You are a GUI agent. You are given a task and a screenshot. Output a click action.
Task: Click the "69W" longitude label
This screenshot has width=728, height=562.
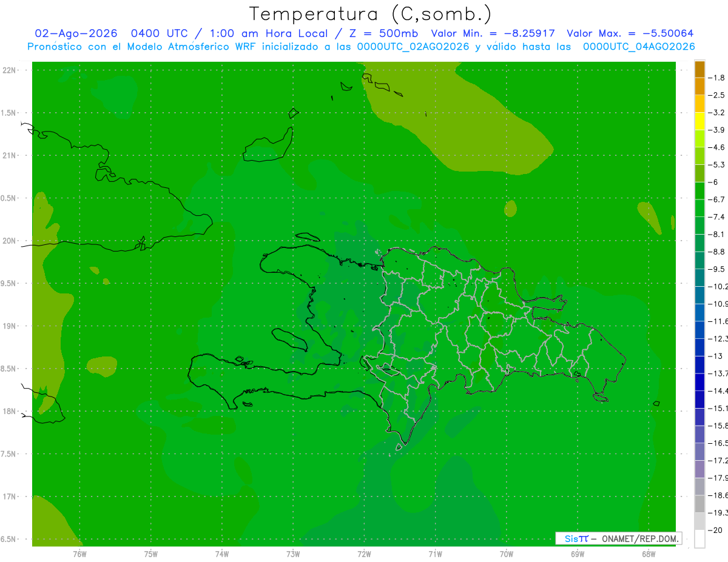(x=578, y=554)
